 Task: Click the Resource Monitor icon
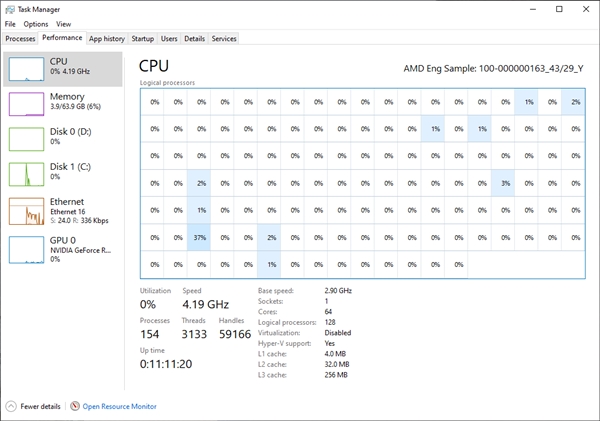(x=74, y=407)
